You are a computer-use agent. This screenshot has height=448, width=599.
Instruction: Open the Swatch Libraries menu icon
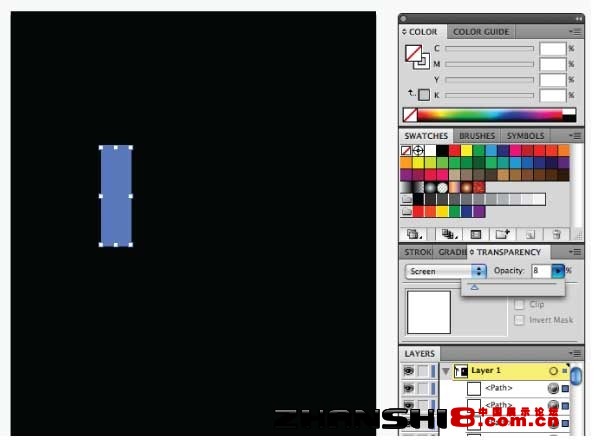[414, 234]
